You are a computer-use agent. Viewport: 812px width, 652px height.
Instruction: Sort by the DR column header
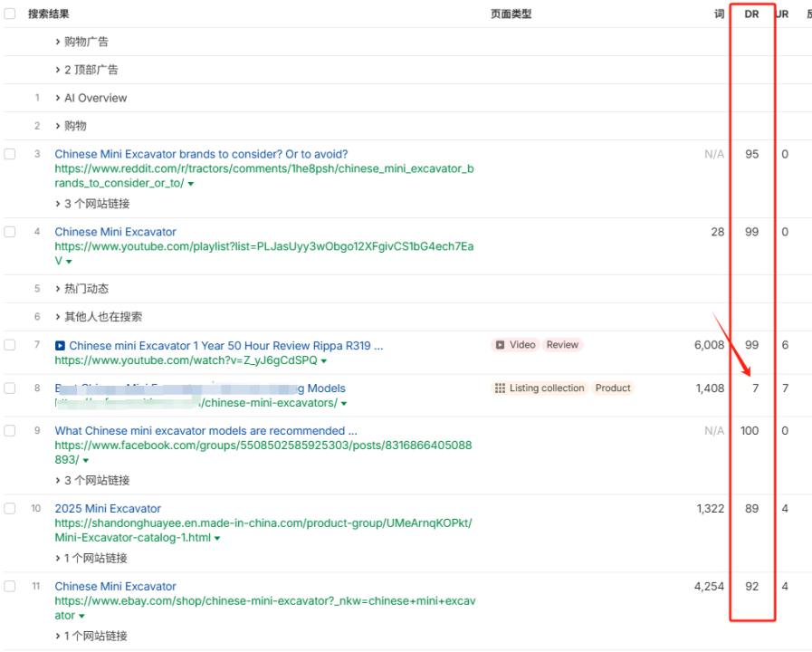click(752, 14)
